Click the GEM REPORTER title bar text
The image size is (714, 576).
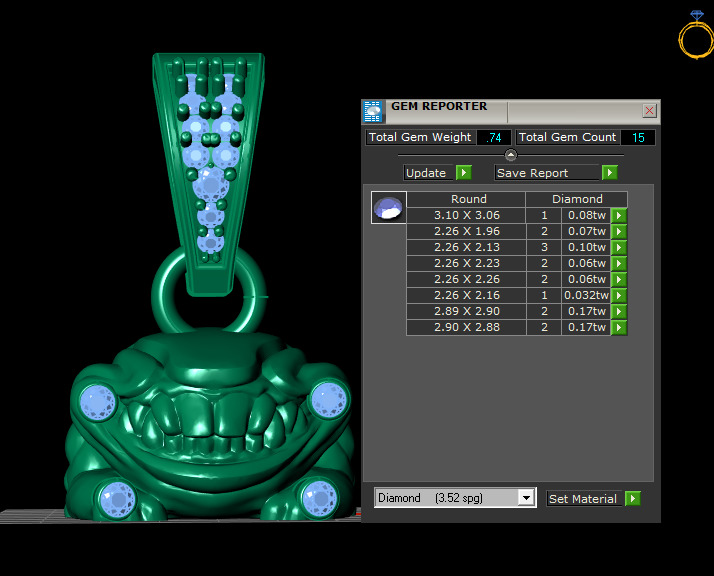tap(439, 106)
